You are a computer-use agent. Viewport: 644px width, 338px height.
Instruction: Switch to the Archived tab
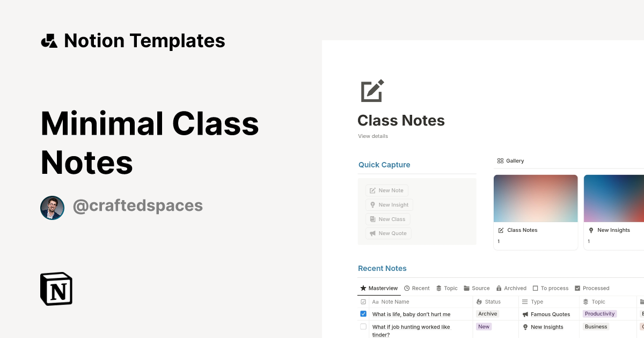pos(511,288)
